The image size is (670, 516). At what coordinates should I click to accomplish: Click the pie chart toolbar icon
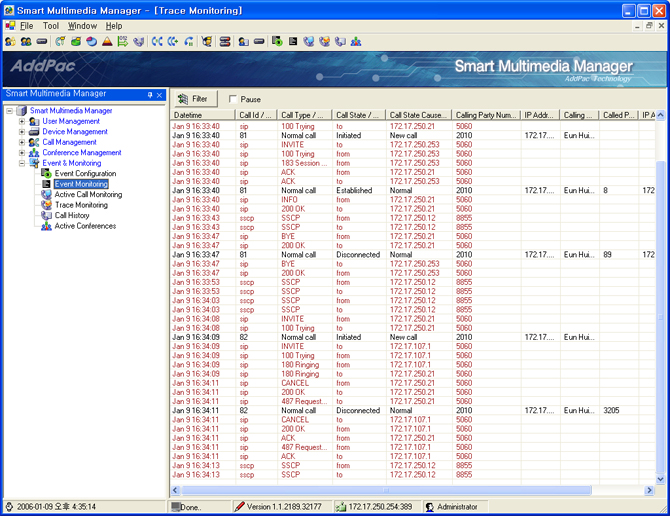click(91, 42)
